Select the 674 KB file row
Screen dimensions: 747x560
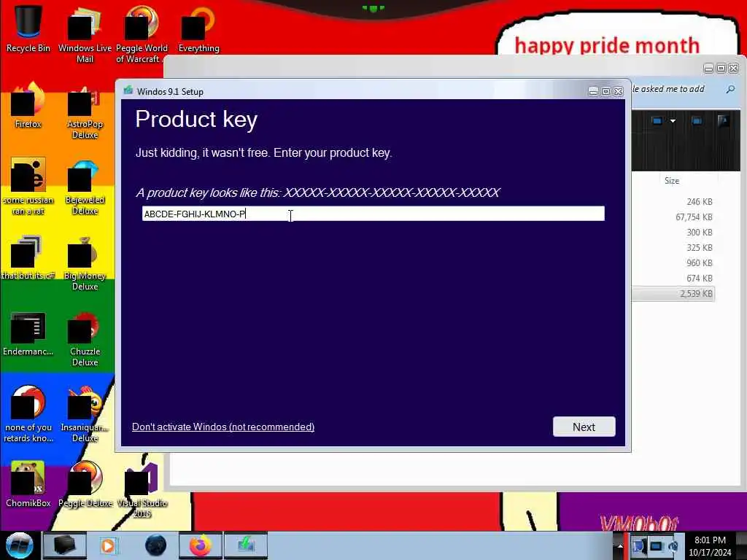pos(673,278)
